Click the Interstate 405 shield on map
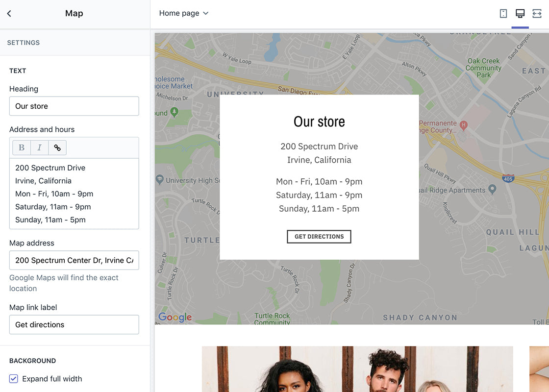The height and width of the screenshot is (392, 549). (x=508, y=178)
